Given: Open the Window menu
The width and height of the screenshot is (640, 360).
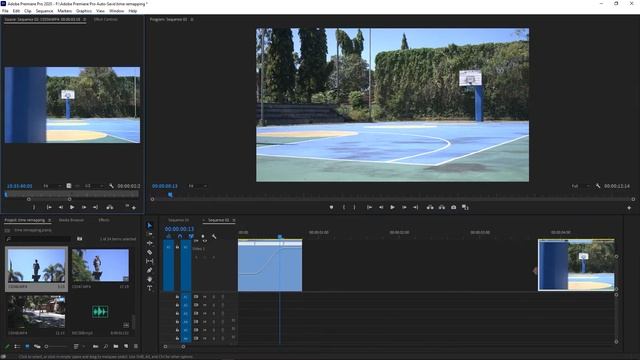Looking at the screenshot, I should tap(116, 11).
